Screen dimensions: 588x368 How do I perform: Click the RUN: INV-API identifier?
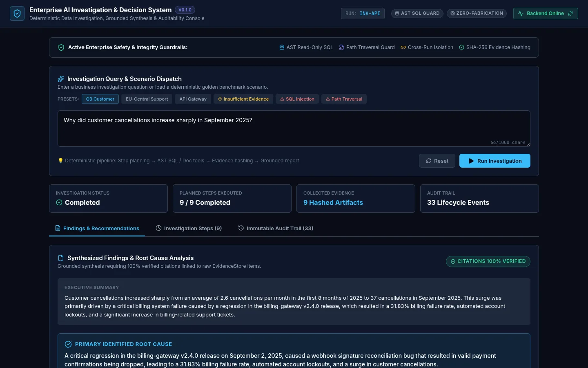pyautogui.click(x=363, y=13)
